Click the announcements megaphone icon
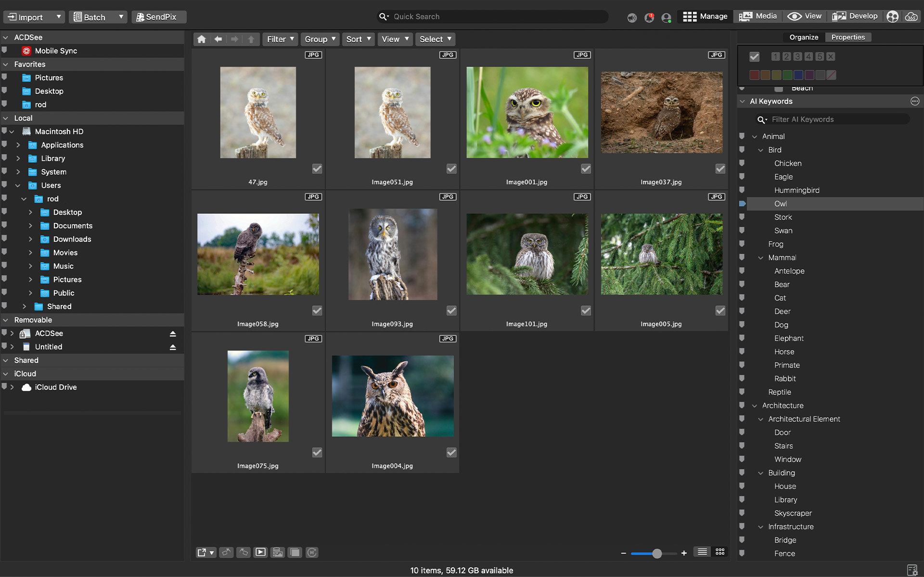The height and width of the screenshot is (577, 924). 632,17
